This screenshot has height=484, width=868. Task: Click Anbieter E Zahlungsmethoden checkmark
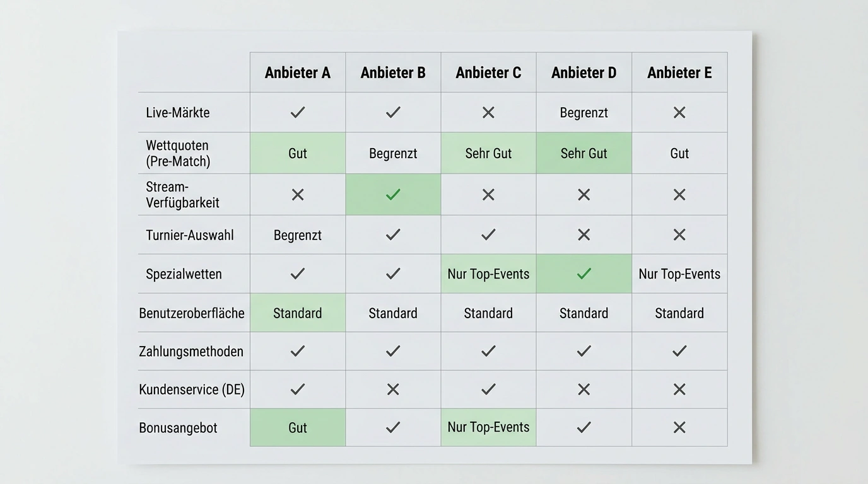coord(679,351)
